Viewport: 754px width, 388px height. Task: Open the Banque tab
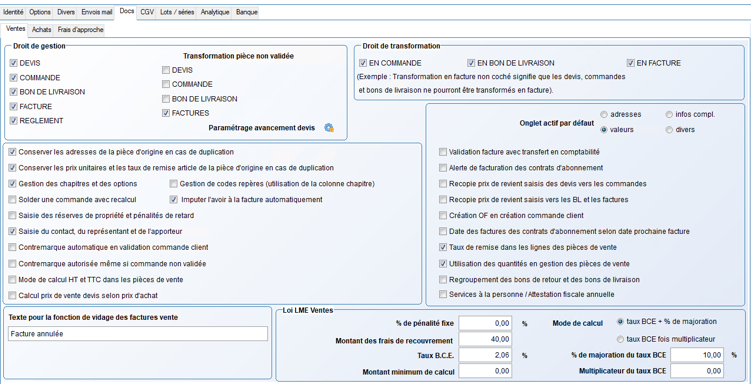coord(247,12)
